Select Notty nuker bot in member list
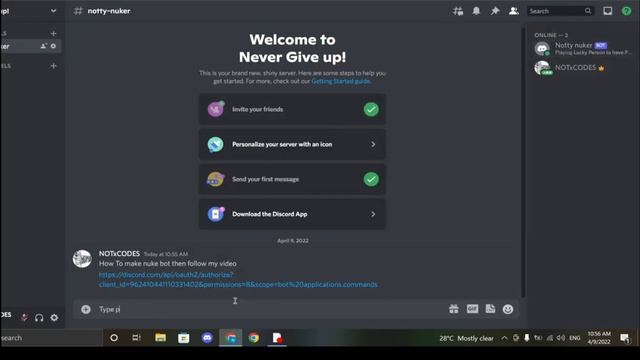Viewport: 640px width, 360px height. click(x=583, y=49)
